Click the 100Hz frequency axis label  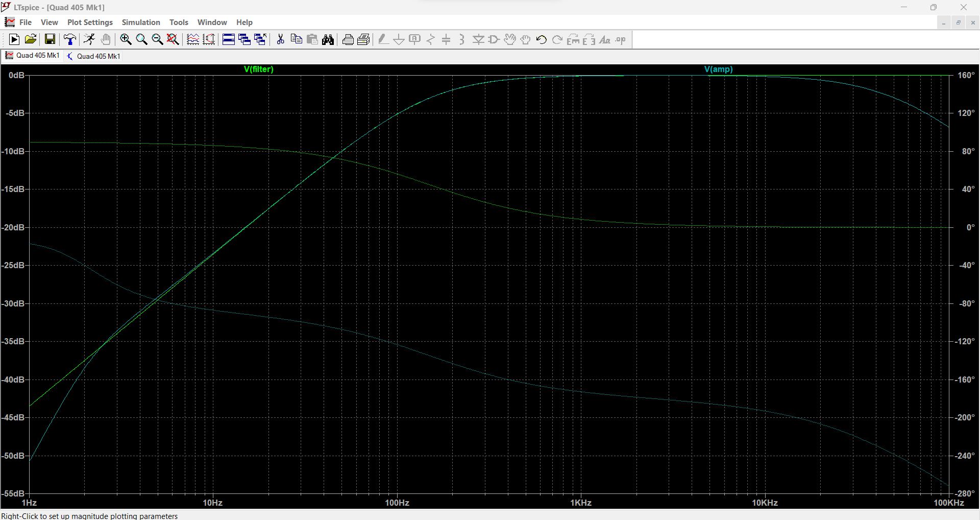[x=397, y=503]
